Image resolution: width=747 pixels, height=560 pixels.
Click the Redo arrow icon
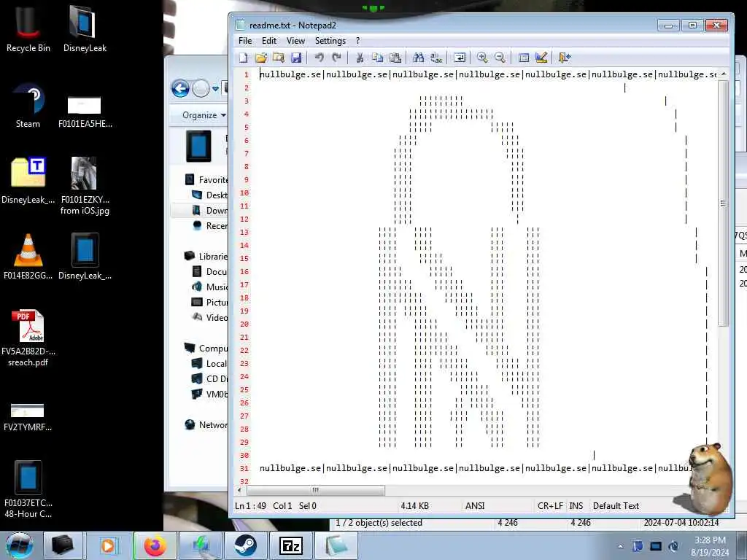(337, 58)
